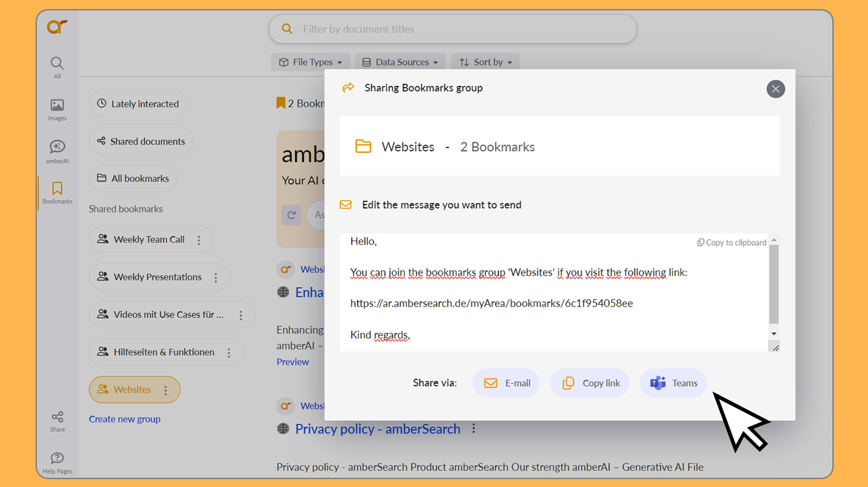Open options menu for Weekly Team Call
The image size is (868, 487).
[x=199, y=240]
